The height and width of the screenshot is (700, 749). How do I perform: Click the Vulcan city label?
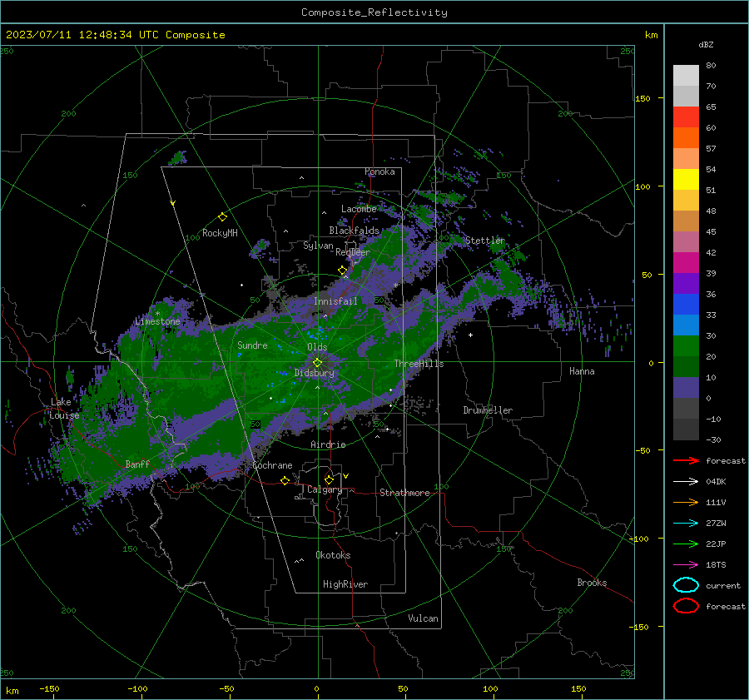tap(424, 618)
